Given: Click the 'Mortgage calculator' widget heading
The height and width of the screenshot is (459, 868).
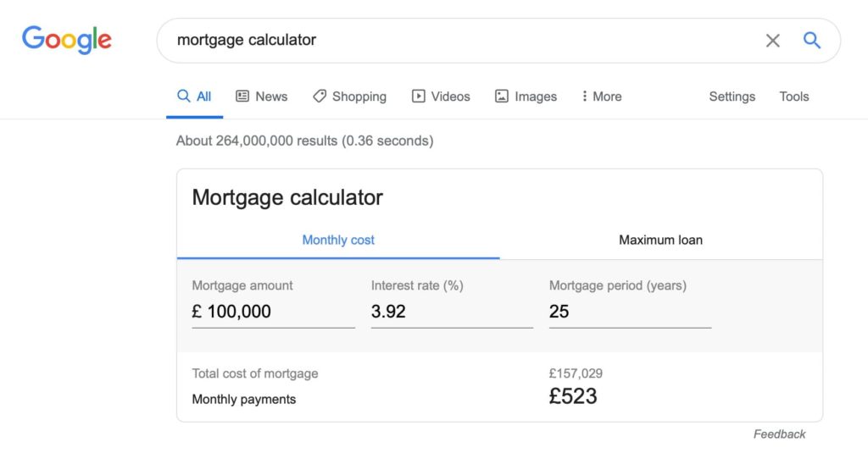Looking at the screenshot, I should (287, 197).
